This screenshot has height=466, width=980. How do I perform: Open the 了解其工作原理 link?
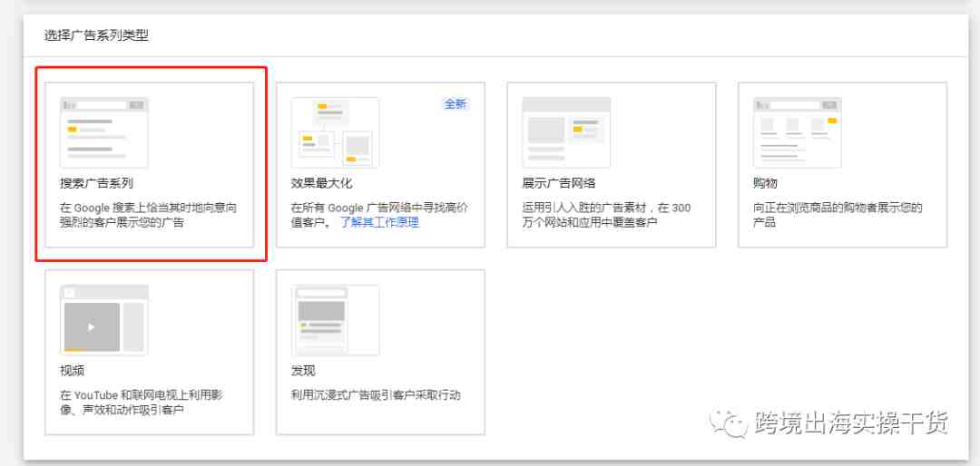click(379, 222)
